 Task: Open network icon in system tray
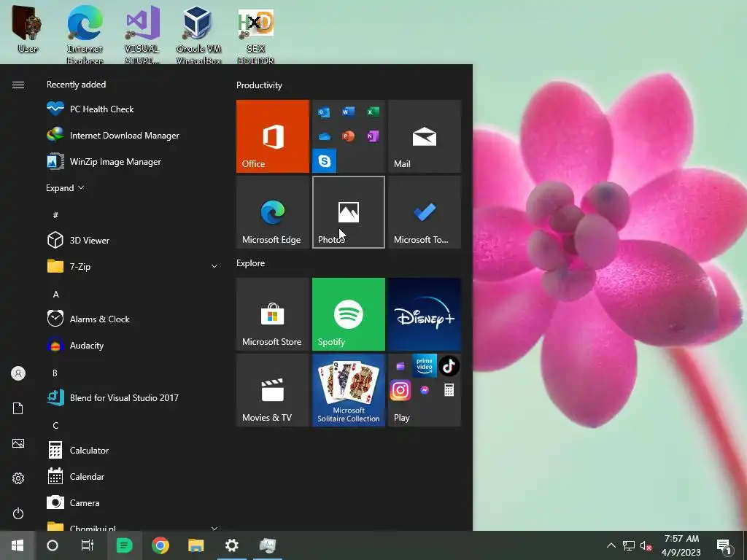point(629,545)
